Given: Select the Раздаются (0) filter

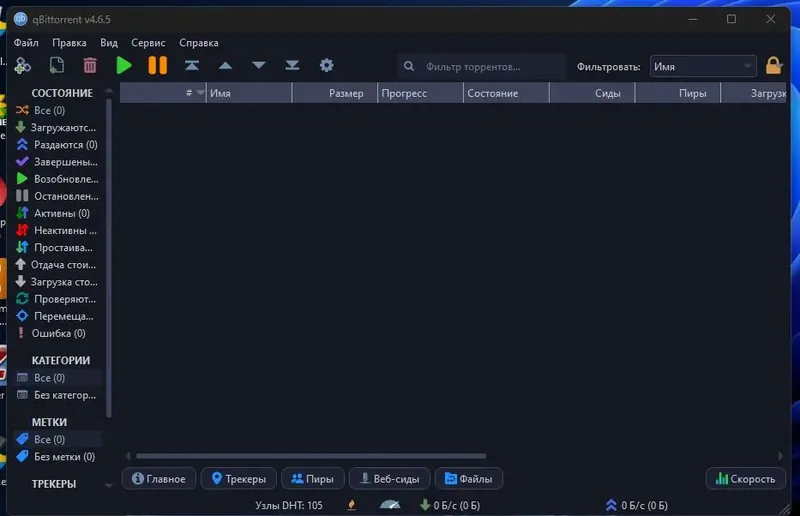Looking at the screenshot, I should point(58,145).
